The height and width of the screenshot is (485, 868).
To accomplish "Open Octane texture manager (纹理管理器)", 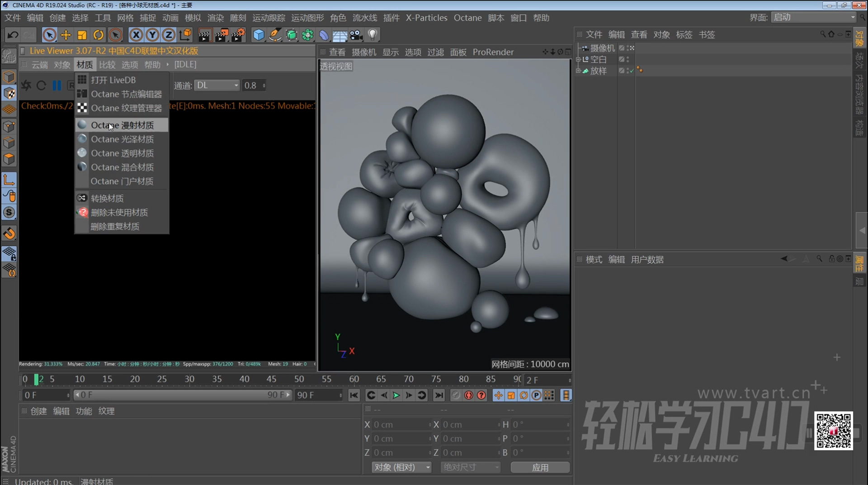I will click(x=122, y=108).
